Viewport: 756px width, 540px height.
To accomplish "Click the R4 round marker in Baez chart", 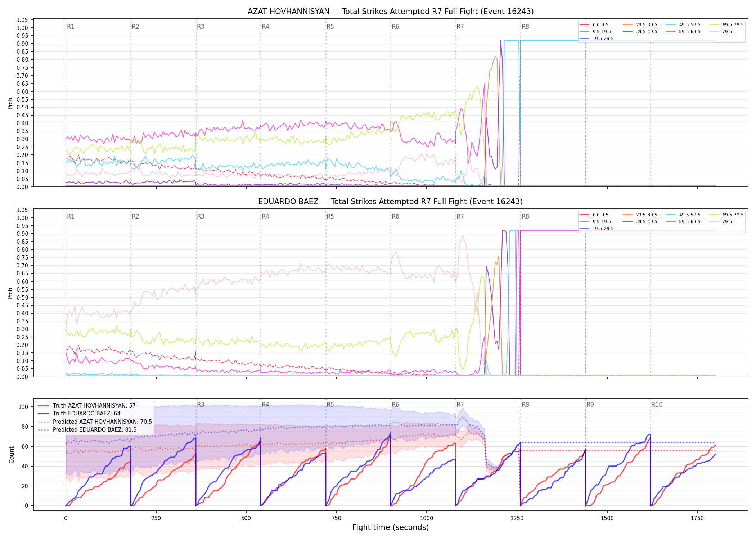I will point(265,216).
